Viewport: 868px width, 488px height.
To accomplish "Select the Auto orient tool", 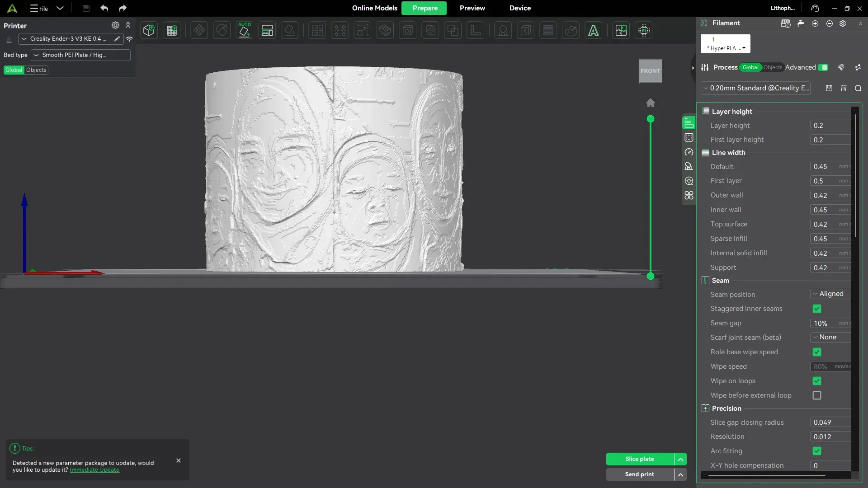I will [244, 30].
